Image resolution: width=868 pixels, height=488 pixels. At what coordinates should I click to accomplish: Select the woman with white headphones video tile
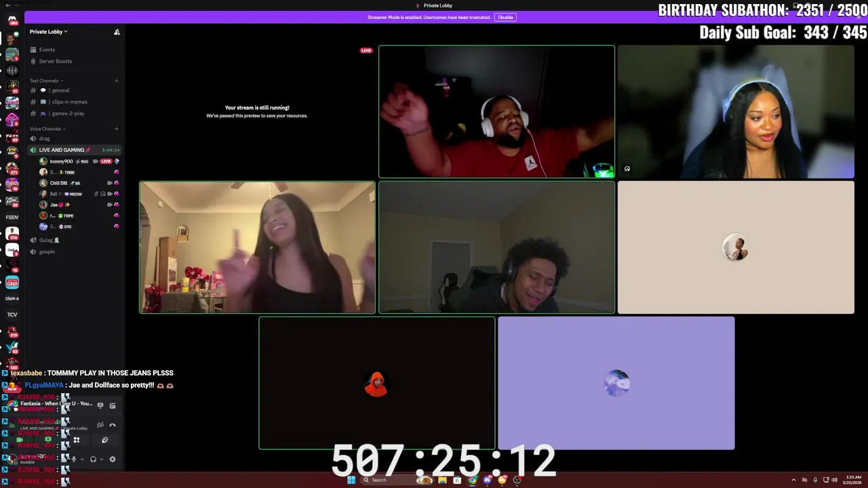tap(736, 111)
